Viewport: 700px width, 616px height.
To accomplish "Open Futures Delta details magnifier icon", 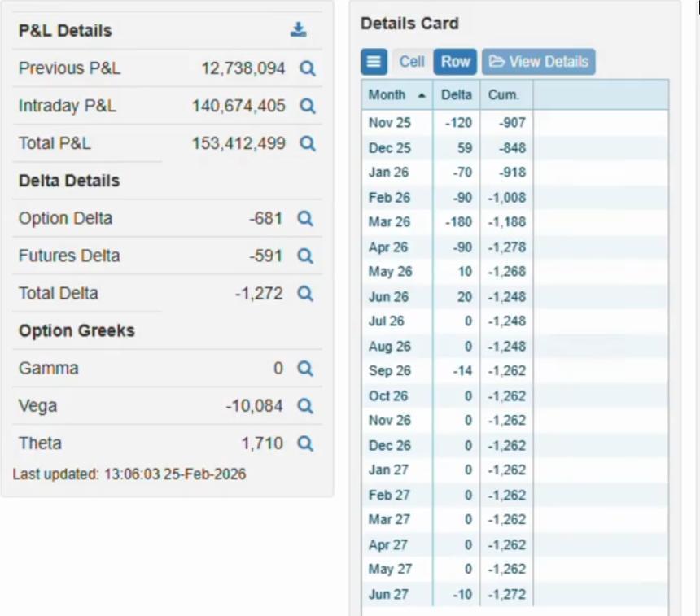I will [305, 256].
